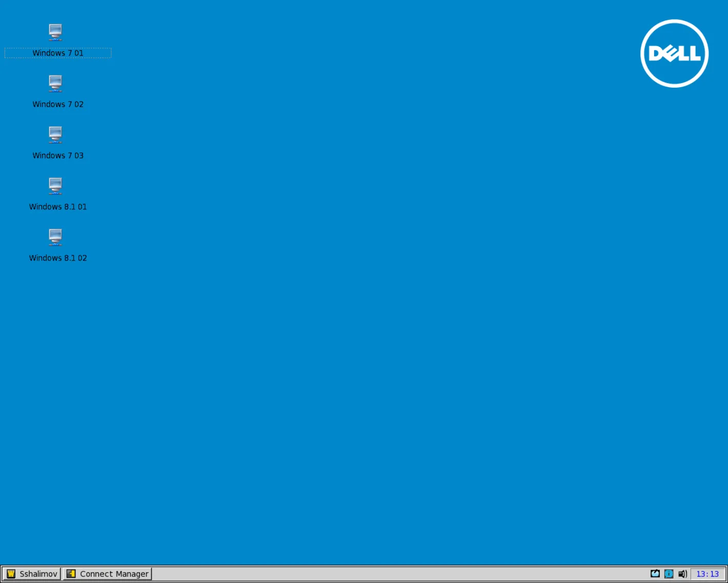The image size is (728, 583).
Task: Click the Windows 8.1 01 label text
Action: [x=58, y=207]
